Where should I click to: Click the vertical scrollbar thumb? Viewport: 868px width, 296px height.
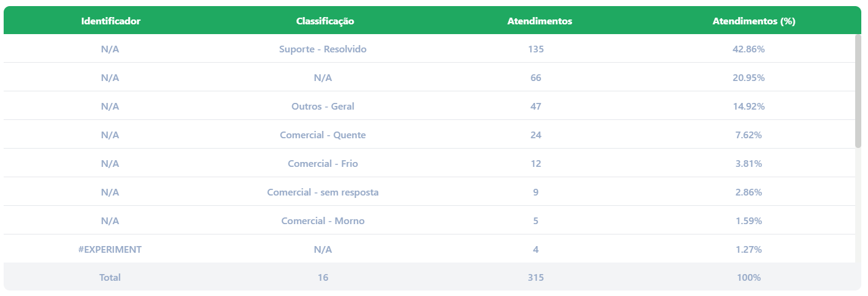(x=858, y=91)
